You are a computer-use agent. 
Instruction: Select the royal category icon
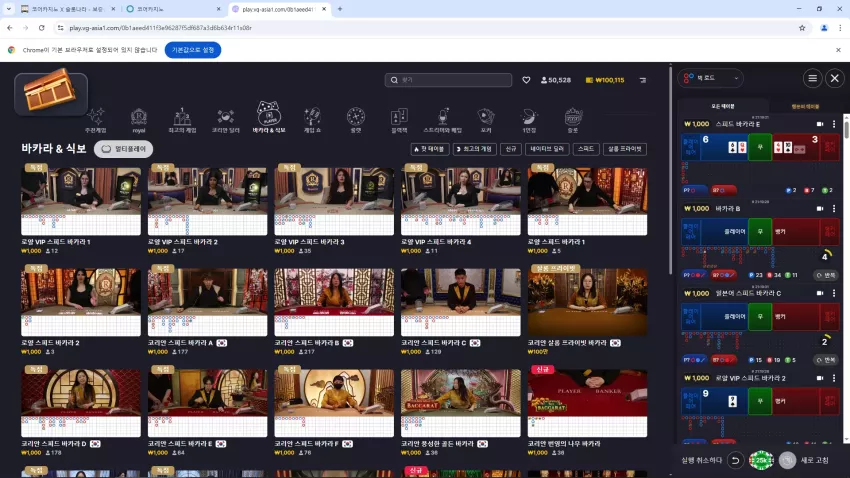pyautogui.click(x=139, y=120)
